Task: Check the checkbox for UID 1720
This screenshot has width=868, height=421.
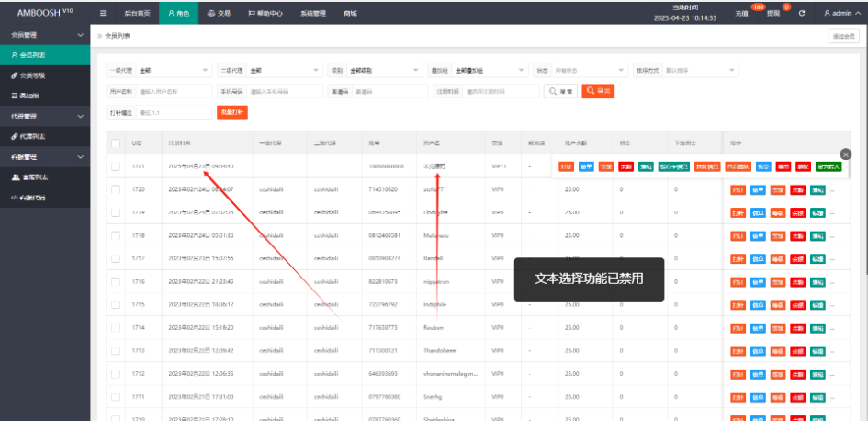Action: tap(115, 189)
